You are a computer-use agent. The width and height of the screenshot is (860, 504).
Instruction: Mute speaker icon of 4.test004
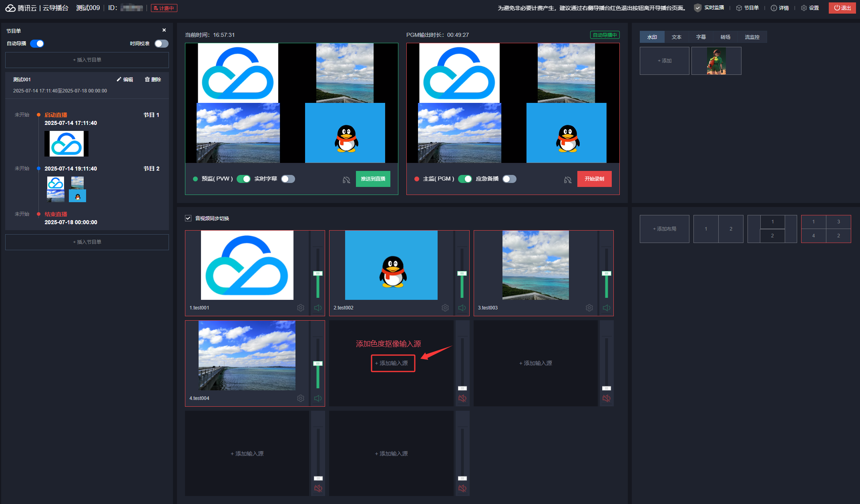pos(318,398)
